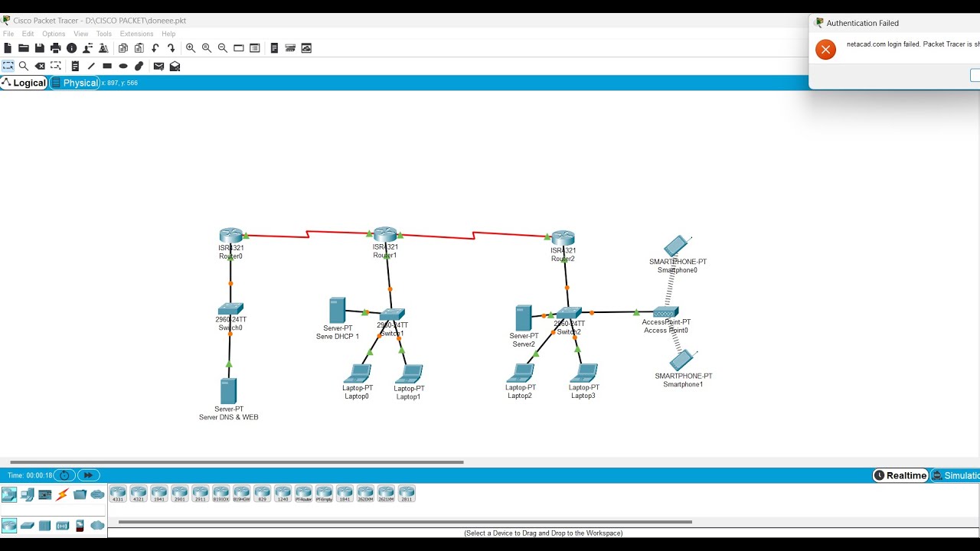Open the Edit menu

[x=28, y=34]
